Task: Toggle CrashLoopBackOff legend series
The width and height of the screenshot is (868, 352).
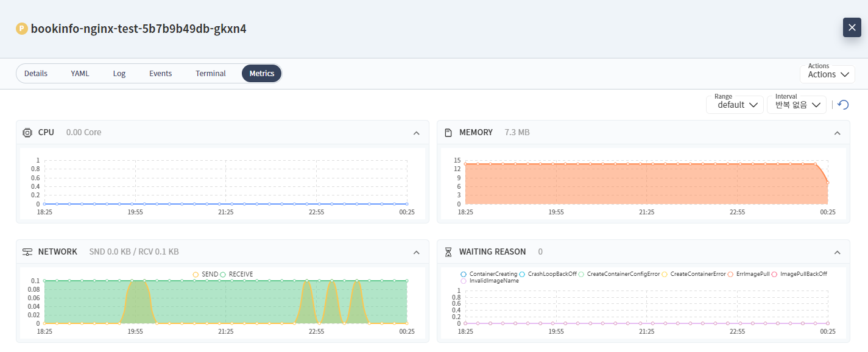Action: point(548,274)
